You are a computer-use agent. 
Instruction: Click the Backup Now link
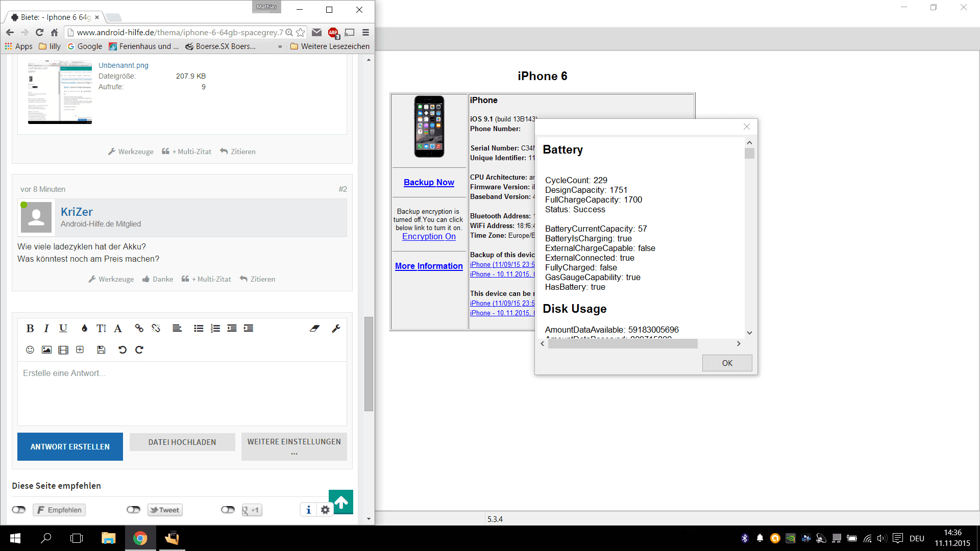(429, 182)
